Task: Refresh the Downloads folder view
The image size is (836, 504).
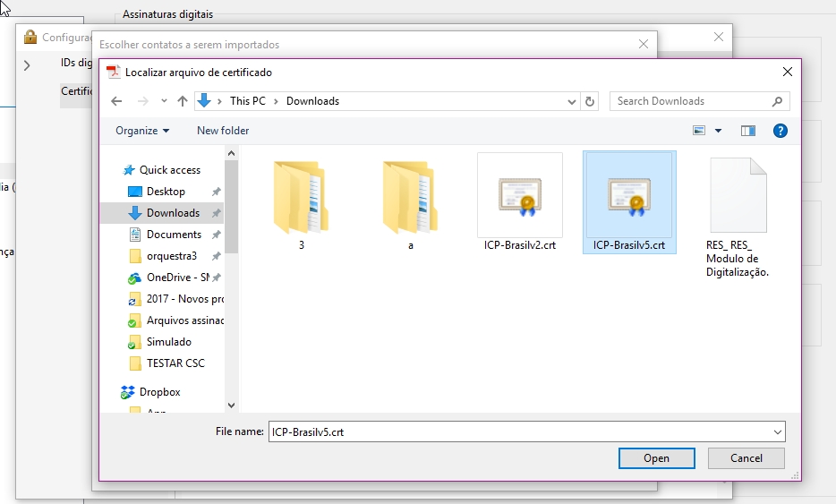Action: 589,101
